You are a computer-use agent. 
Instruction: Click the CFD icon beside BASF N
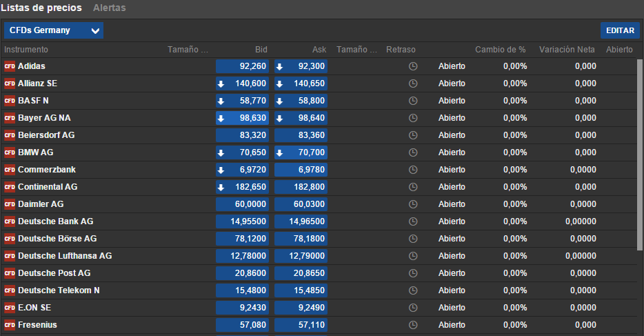pos(10,101)
